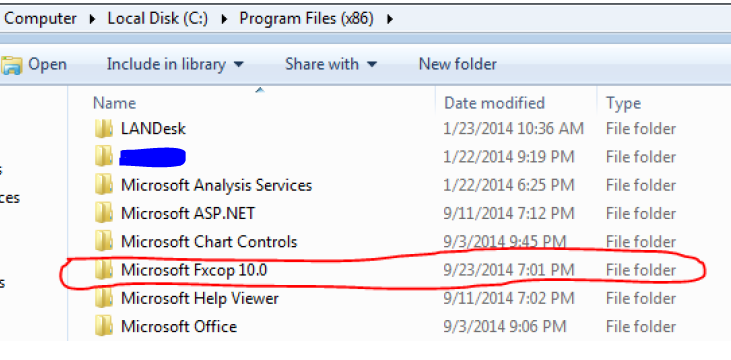Select the Microsoft Help Viewer folder icon

[x=103, y=298]
